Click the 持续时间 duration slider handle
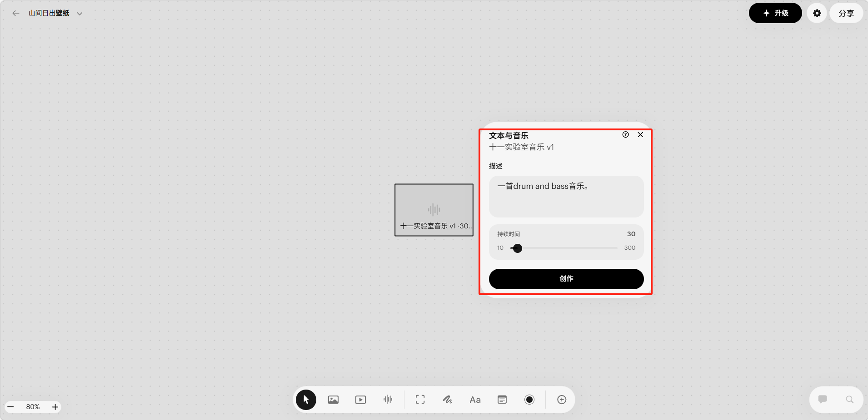The height and width of the screenshot is (420, 868). [x=517, y=248]
